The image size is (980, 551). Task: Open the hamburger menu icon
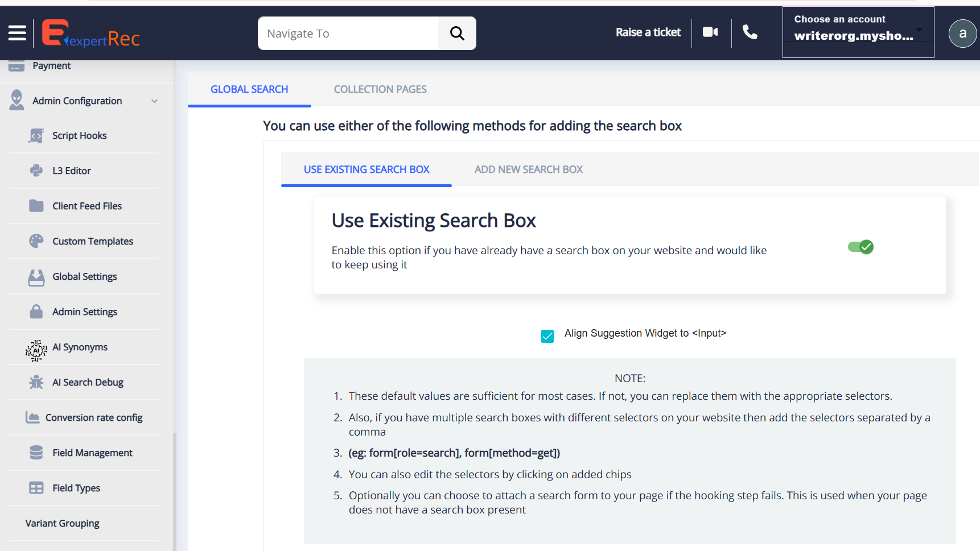pos(17,33)
